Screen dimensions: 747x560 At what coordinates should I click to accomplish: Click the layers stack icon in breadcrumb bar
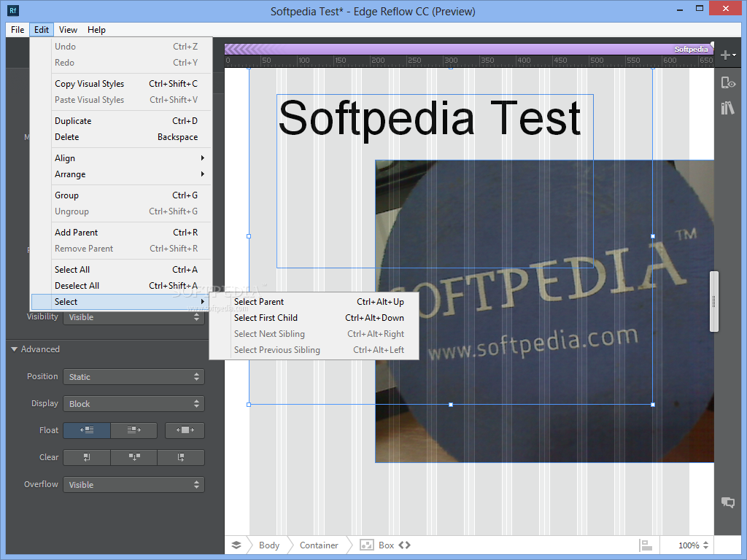[236, 545]
